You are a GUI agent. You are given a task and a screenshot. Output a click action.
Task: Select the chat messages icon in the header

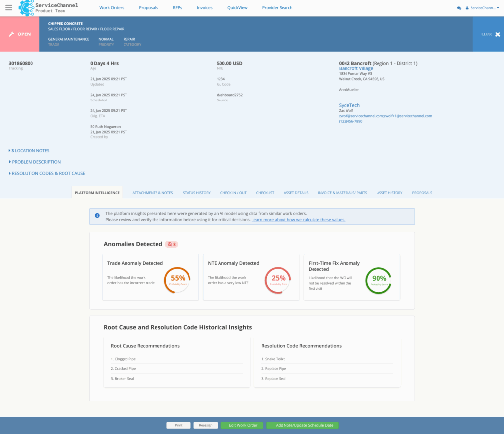click(x=459, y=8)
